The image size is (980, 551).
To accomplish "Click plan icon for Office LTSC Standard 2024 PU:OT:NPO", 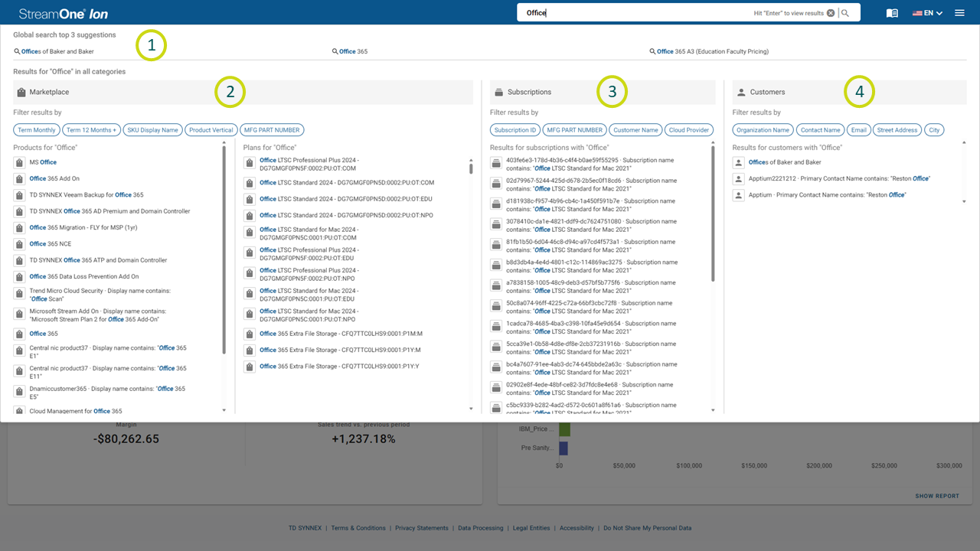I will click(x=250, y=216).
